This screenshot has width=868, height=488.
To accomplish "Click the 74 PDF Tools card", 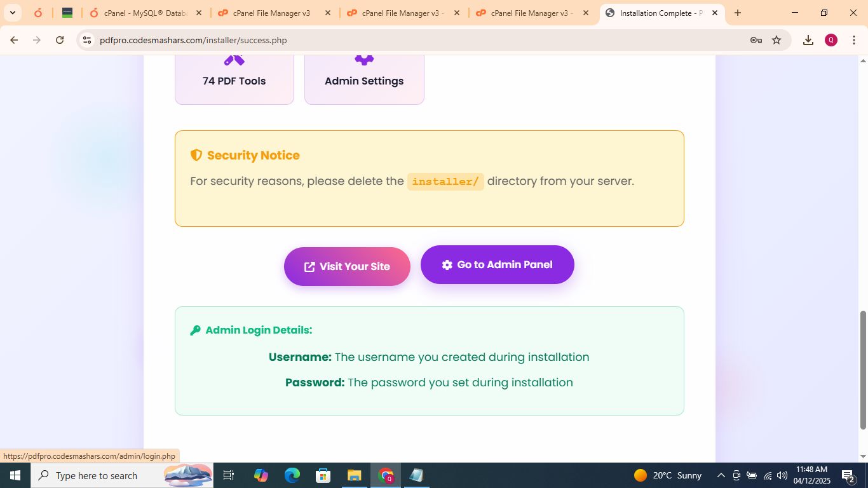I will (234, 80).
